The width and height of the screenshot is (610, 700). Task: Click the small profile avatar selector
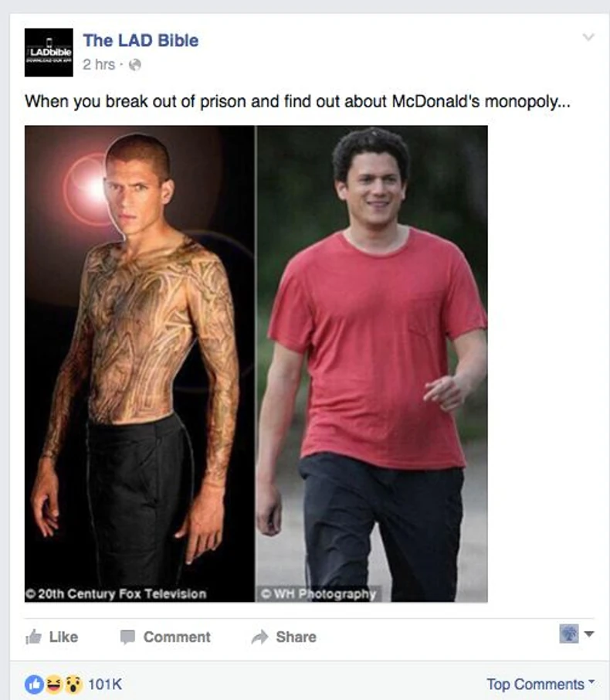coord(569,634)
